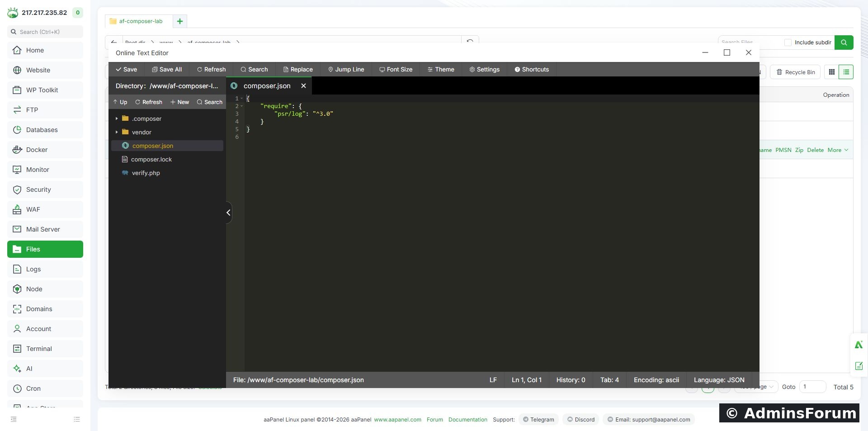
Task: Switch file list to list view
Action: tap(846, 72)
